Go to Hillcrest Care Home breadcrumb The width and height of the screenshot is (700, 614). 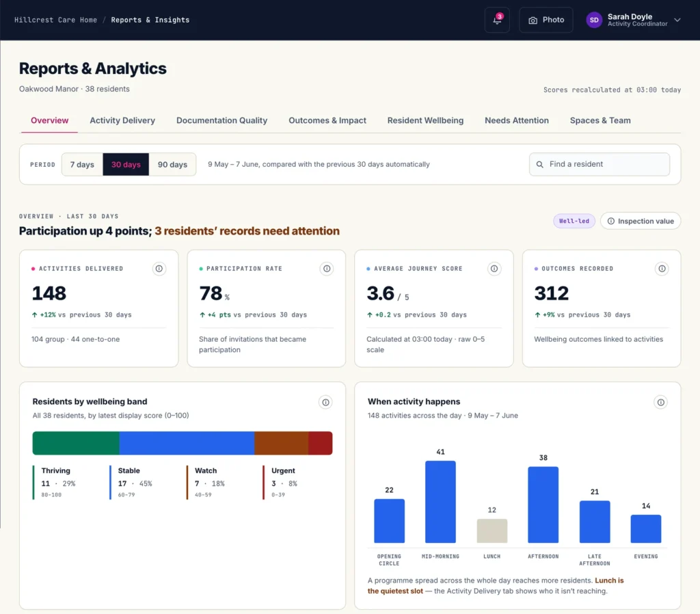tap(55, 20)
